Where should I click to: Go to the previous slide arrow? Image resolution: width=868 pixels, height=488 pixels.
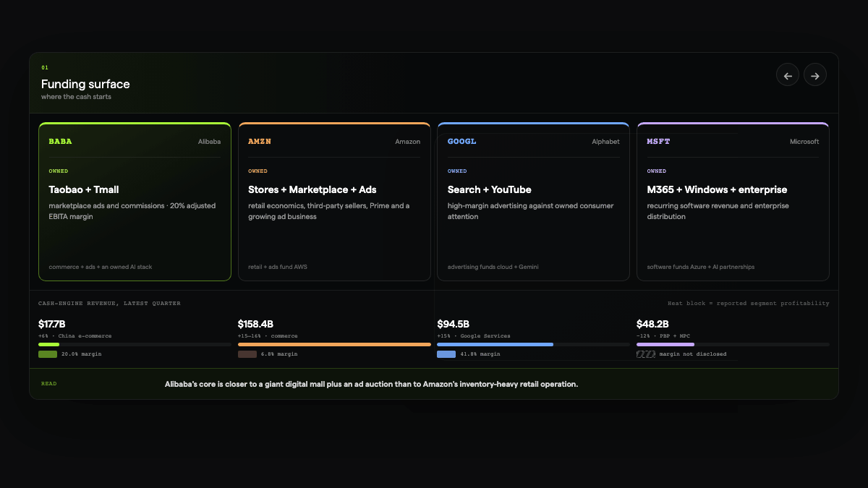pyautogui.click(x=788, y=75)
